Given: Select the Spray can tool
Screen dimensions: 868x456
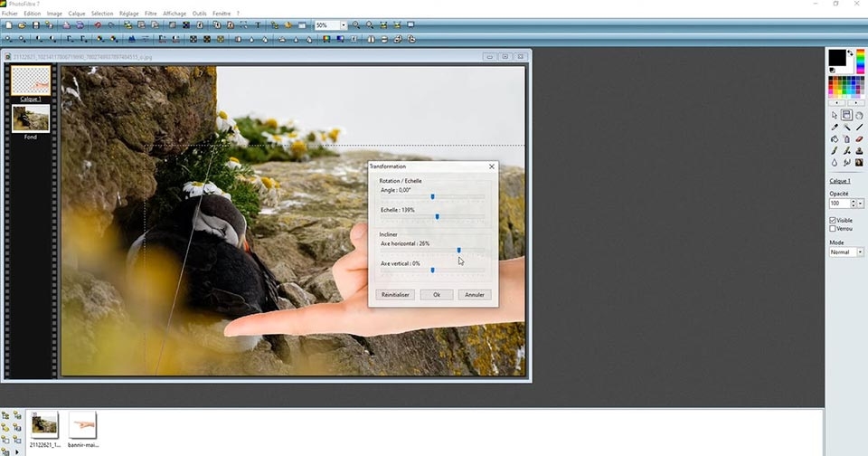Looking at the screenshot, I should pyautogui.click(x=847, y=139).
